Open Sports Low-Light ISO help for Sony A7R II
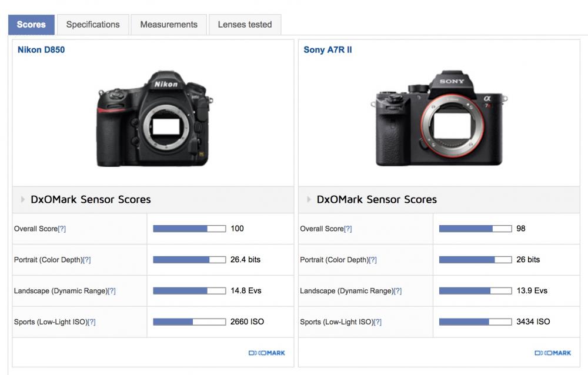The height and width of the screenshot is (375, 588). pyautogui.click(x=377, y=322)
